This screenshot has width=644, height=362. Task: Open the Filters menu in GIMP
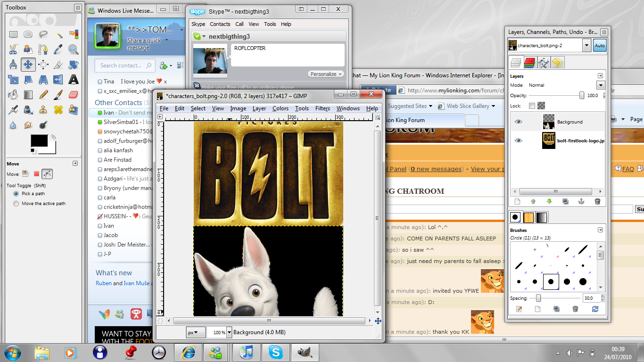322,108
